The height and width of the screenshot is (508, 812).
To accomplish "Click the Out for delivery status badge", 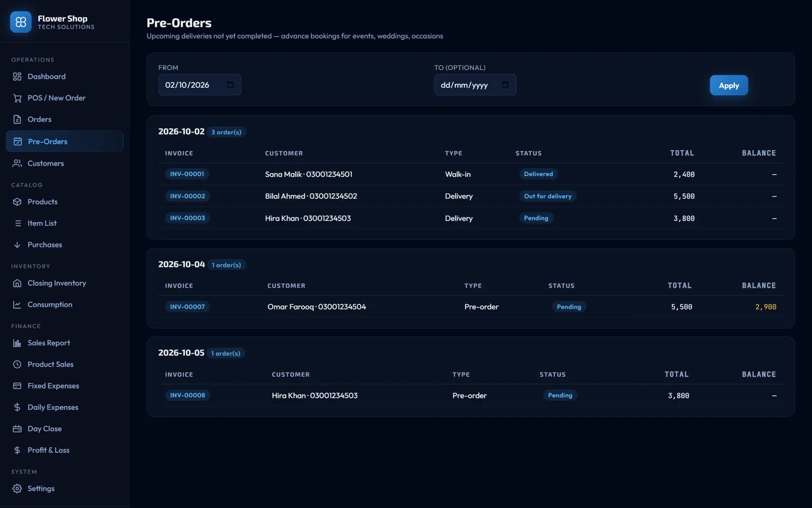I will 548,196.
